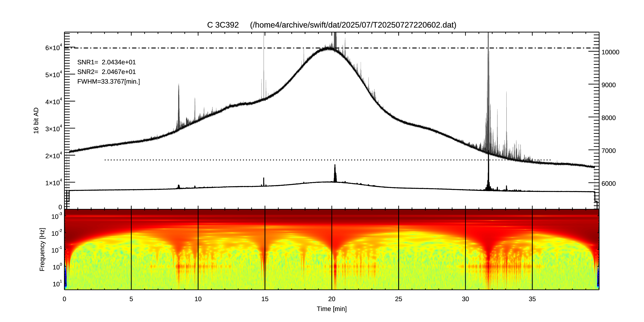Click the 'SNR1= 2.0434e+01' annotation
Screen dimensions: 644x322
click(x=107, y=62)
